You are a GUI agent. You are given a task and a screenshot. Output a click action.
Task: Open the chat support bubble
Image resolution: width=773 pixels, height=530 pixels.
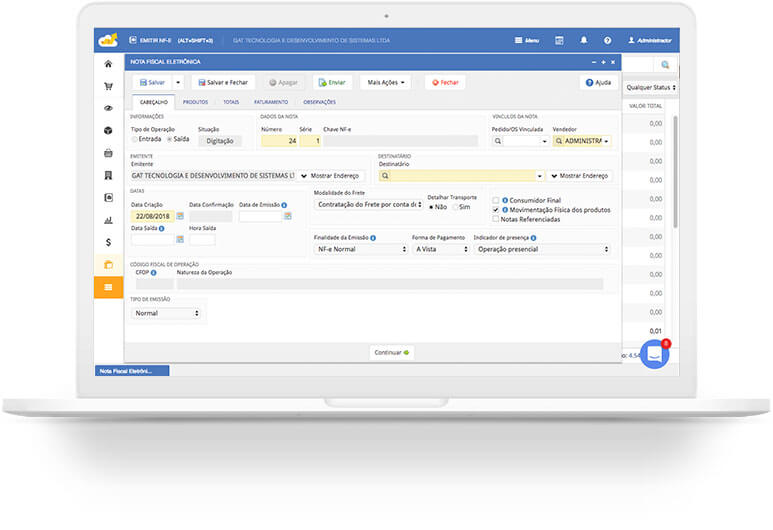pyautogui.click(x=654, y=354)
